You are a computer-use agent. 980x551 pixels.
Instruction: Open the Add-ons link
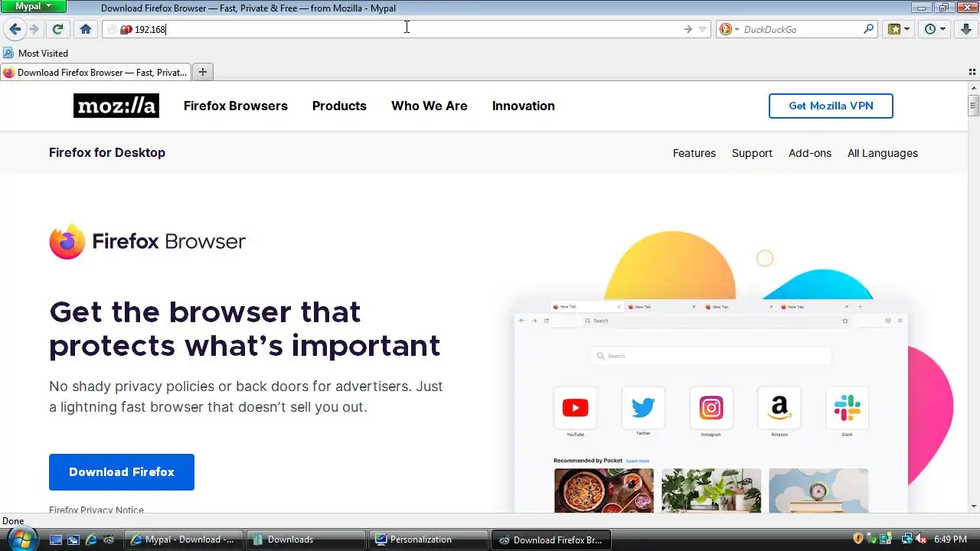[x=810, y=153]
